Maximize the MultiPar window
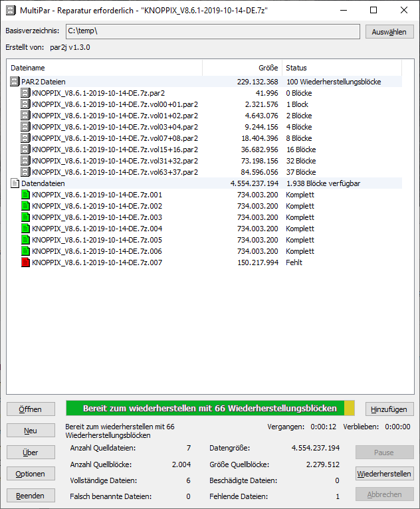 point(373,11)
